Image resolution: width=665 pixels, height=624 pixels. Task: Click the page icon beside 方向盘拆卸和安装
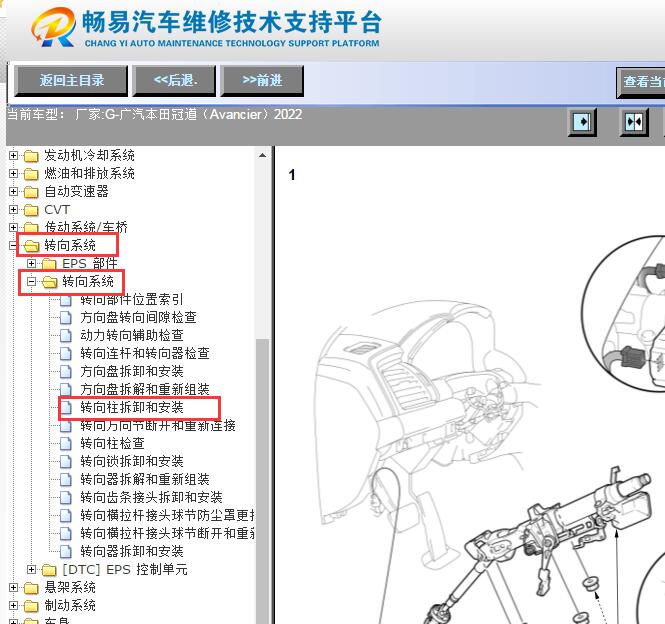(x=66, y=372)
